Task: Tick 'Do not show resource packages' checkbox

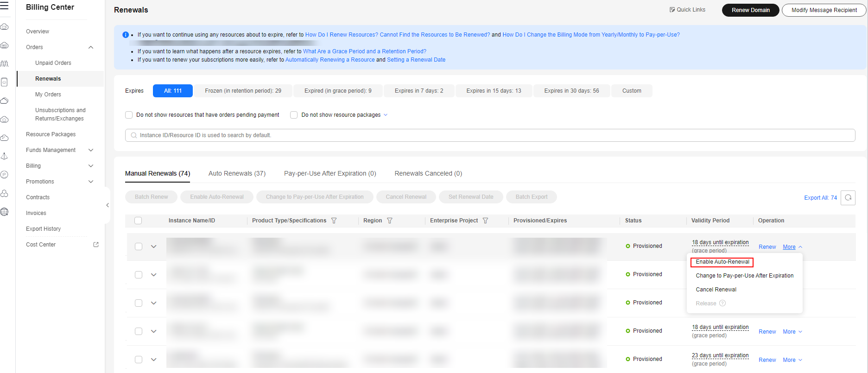Action: pos(294,115)
